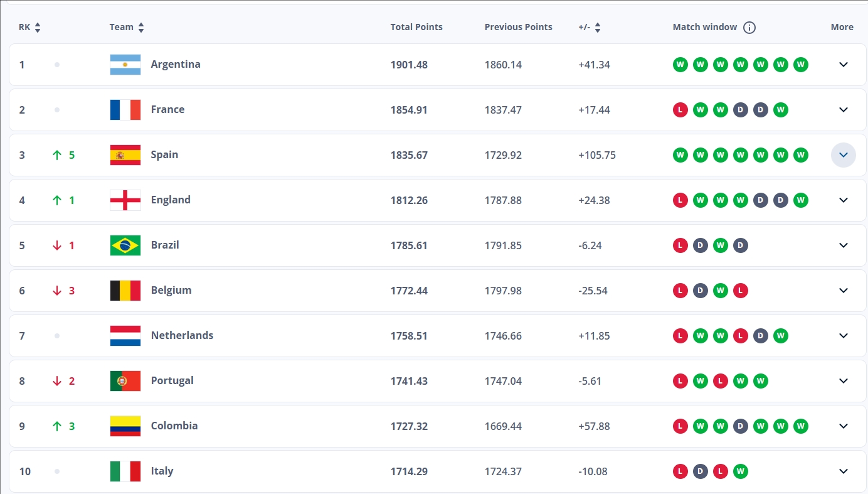
Task: Open the Argentina team link
Action: coord(176,64)
